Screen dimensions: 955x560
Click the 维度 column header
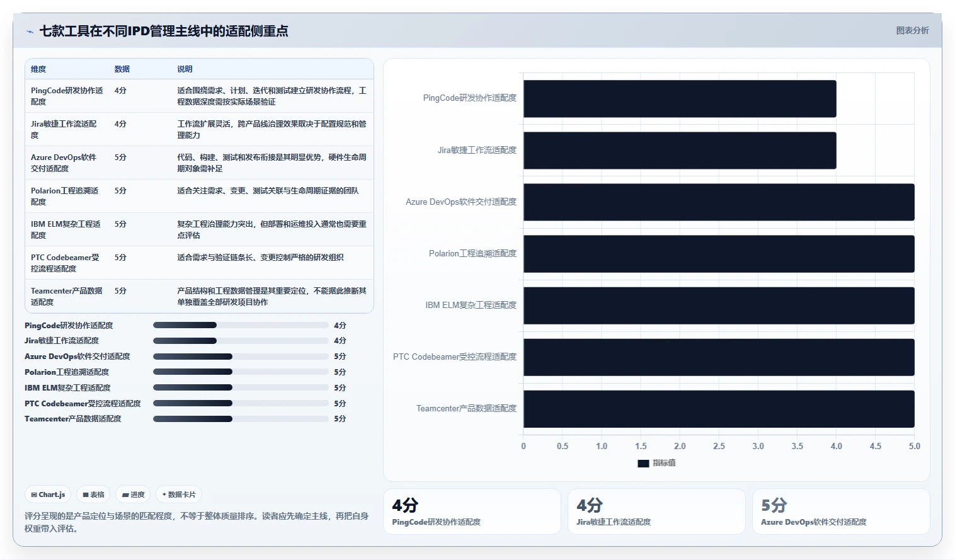click(x=38, y=69)
